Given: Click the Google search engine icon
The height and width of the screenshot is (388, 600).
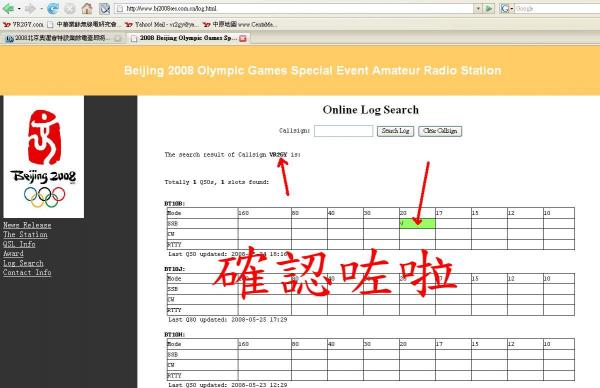Looking at the screenshot, I should 505,8.
